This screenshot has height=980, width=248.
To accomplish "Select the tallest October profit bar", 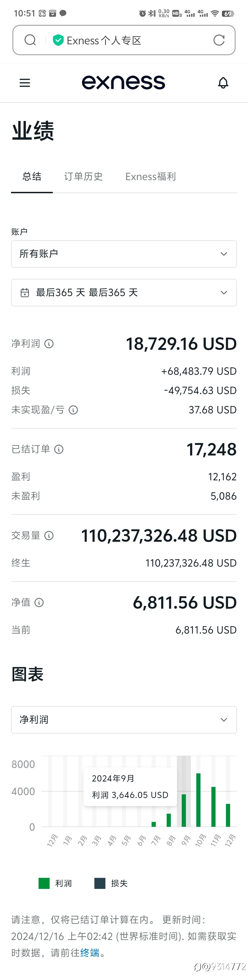I will point(198,800).
